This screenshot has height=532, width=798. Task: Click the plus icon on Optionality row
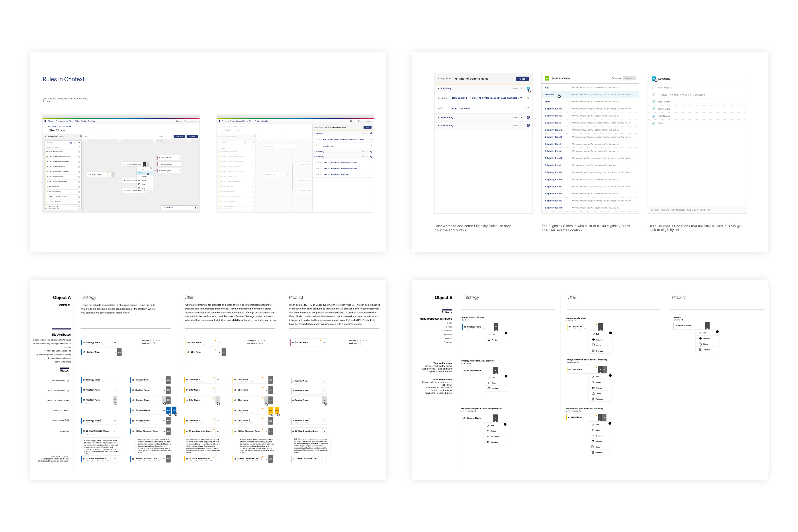point(528,117)
